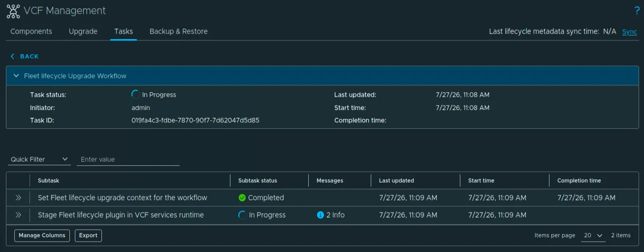The width and height of the screenshot is (644, 252).
Task: Open the Items per page dropdown
Action: point(593,236)
